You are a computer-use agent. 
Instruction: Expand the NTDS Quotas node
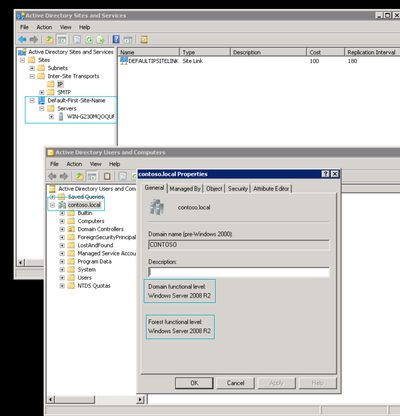pos(62,286)
